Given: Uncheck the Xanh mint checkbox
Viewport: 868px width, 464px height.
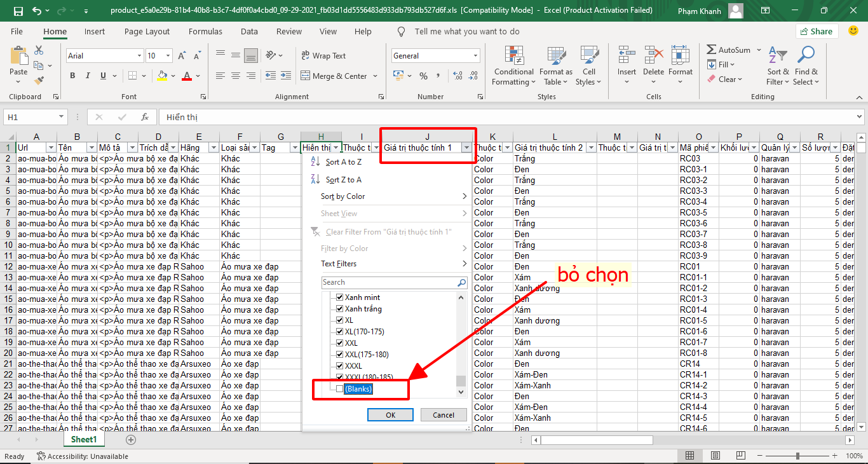Looking at the screenshot, I should (x=340, y=297).
